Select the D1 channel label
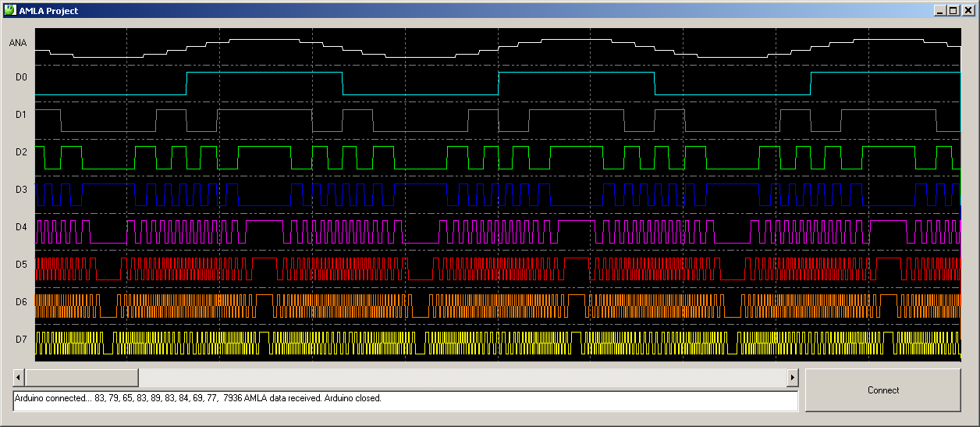The image size is (980, 427). (x=21, y=115)
